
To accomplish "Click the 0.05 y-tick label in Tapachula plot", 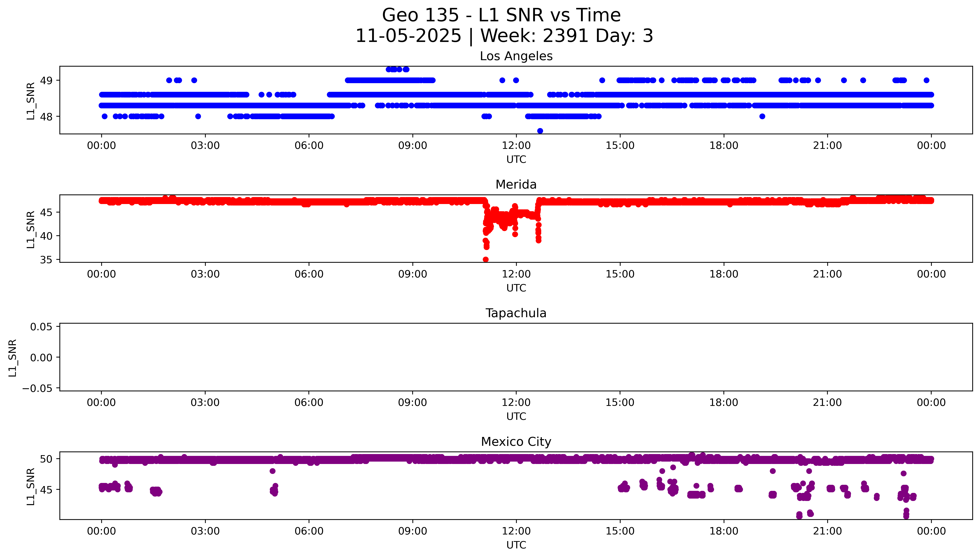I will click(41, 327).
